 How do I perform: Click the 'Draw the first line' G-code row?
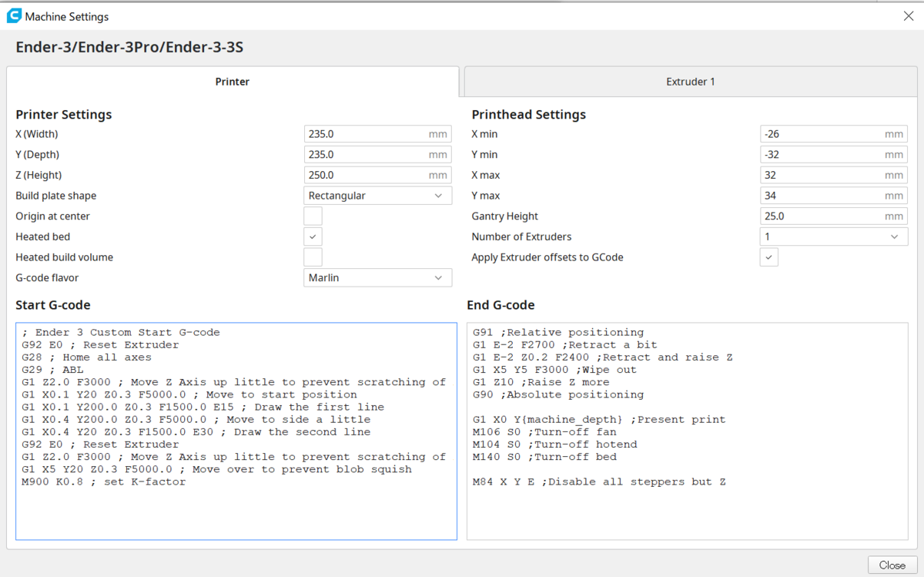[x=203, y=407]
